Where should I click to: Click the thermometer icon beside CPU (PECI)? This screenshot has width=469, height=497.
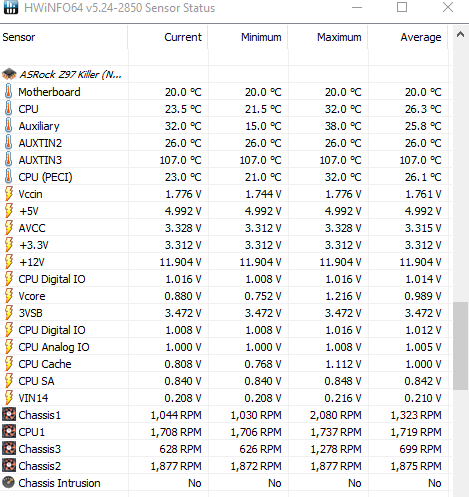[x=9, y=176]
